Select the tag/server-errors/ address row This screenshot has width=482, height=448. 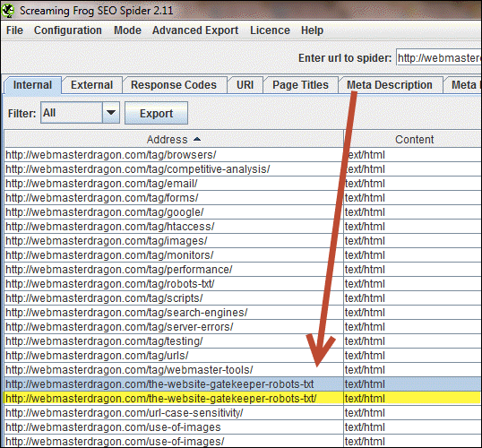[174, 327]
